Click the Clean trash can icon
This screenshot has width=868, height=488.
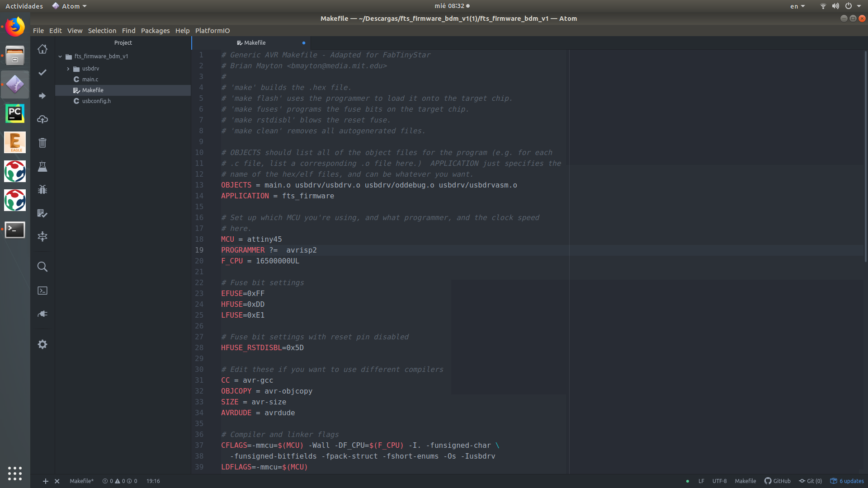[42, 143]
